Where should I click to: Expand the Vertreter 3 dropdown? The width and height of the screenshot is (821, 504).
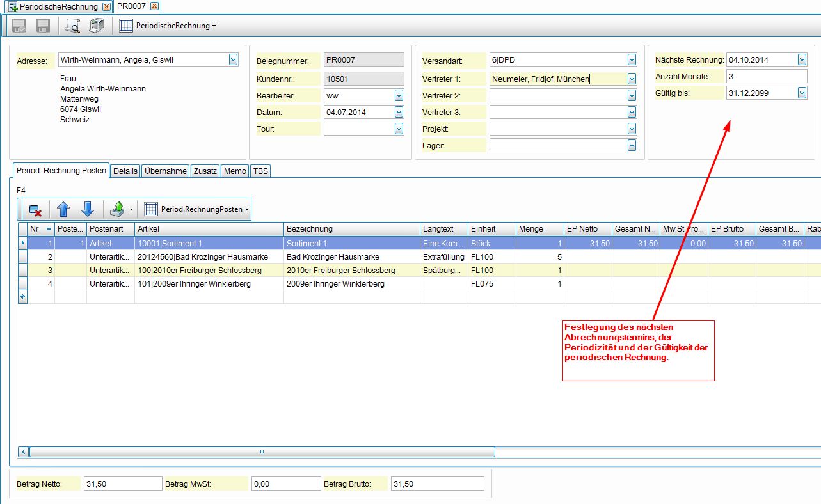(x=632, y=112)
